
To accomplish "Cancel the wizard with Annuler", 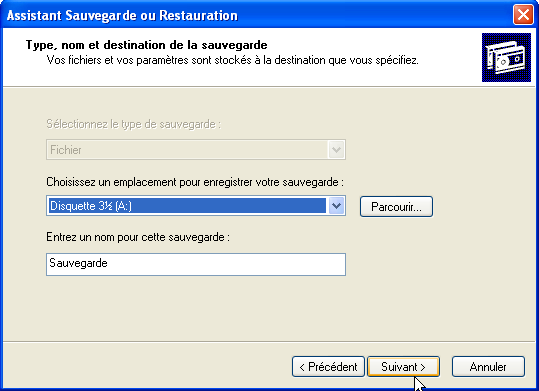I will click(x=488, y=367).
